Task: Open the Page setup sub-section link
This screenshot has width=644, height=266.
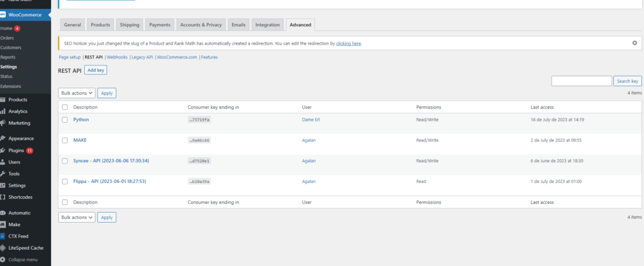Action: pyautogui.click(x=70, y=57)
